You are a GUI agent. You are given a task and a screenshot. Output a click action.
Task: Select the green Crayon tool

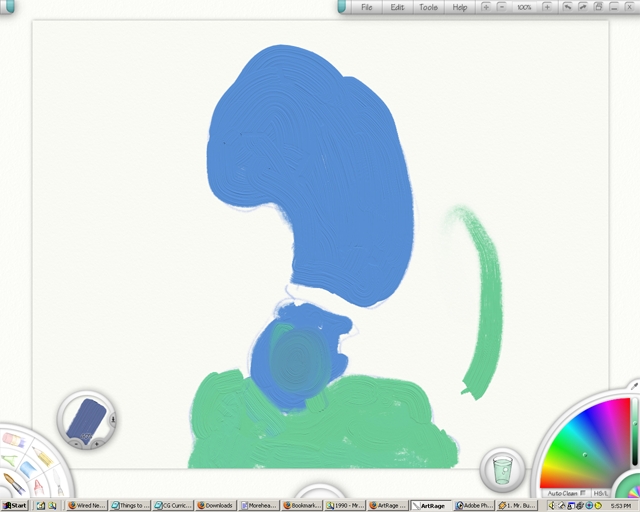point(11,460)
